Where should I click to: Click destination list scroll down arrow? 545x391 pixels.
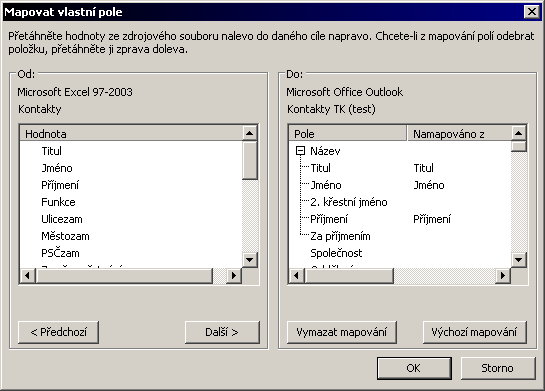(519, 260)
